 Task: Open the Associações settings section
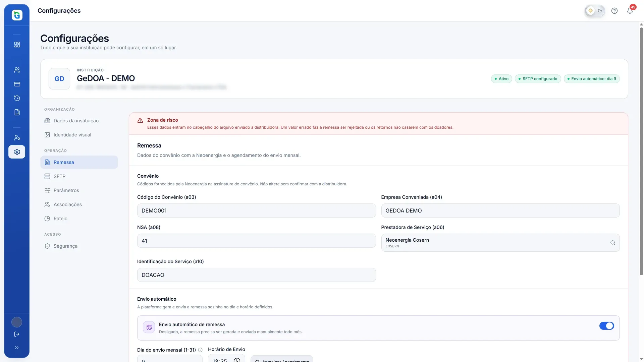(79, 204)
